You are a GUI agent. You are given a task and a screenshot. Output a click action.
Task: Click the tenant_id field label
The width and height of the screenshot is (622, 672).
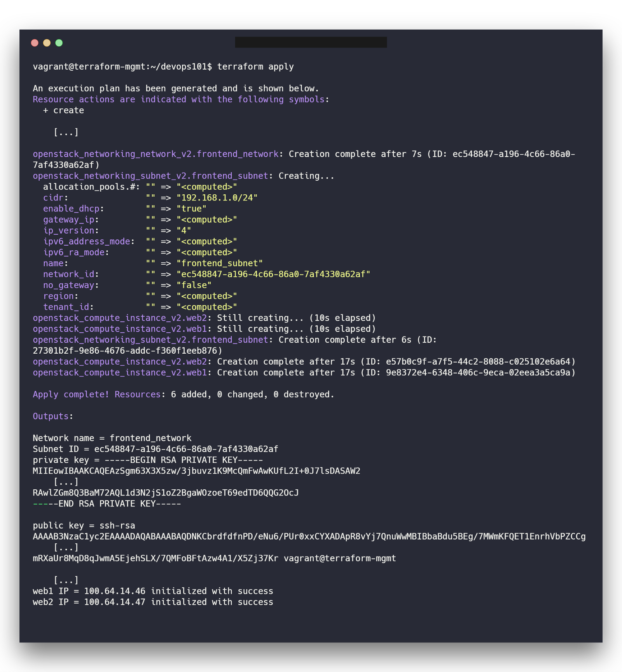pyautogui.click(x=66, y=307)
